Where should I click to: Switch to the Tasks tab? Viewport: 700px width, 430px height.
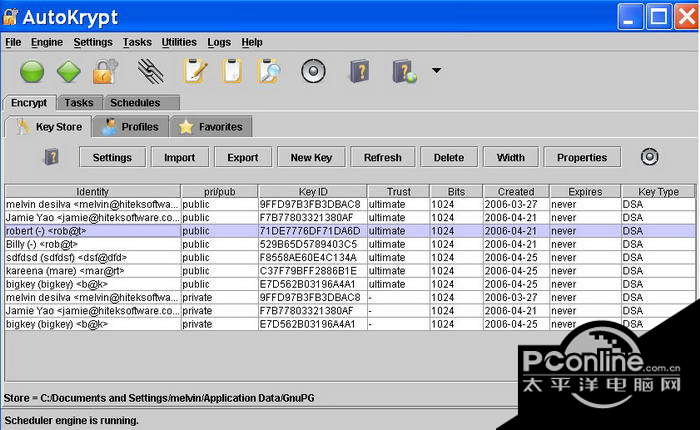[79, 103]
